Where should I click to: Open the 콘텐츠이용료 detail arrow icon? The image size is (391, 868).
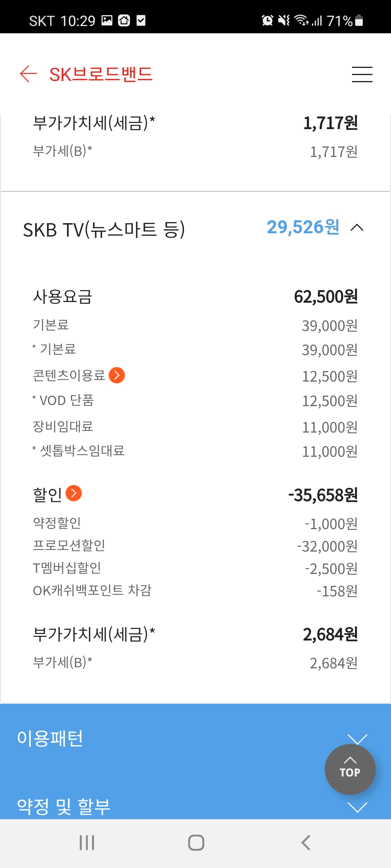(x=117, y=375)
